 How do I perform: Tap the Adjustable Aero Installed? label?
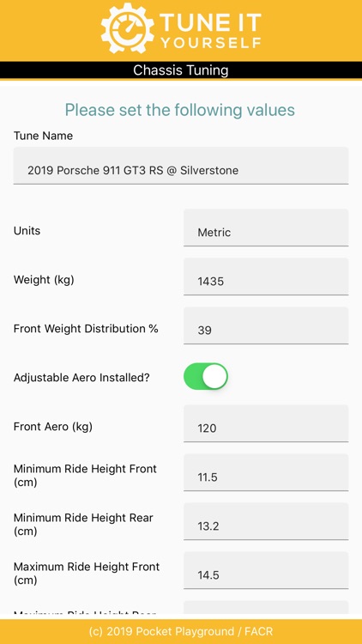pos(81,378)
